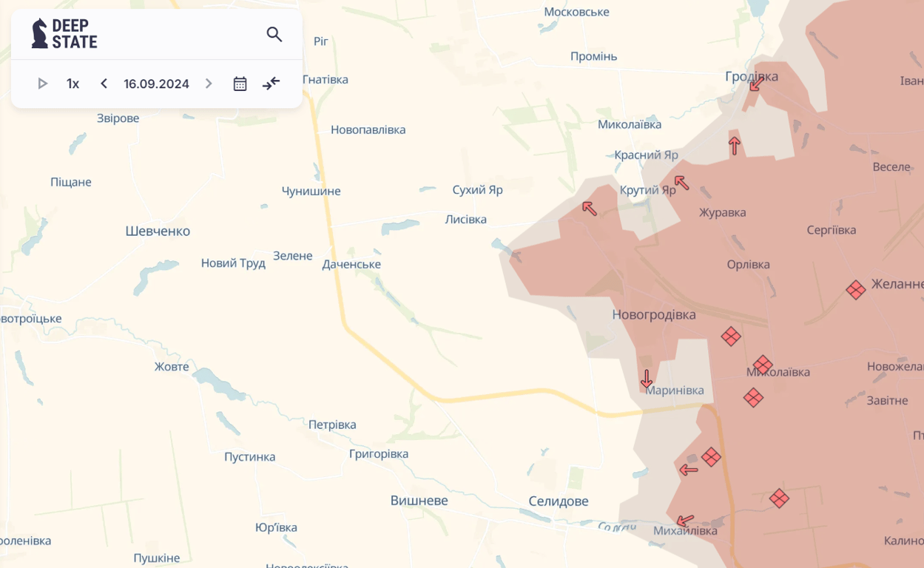Click the combat marker beside Миколаївка
The width and height of the screenshot is (924, 568).
coord(763,365)
